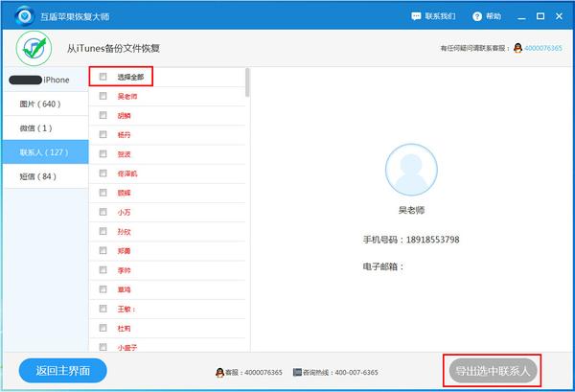Click the 电子邮箱 label in the detail pane
The height and width of the screenshot is (392, 575).
pos(382,266)
